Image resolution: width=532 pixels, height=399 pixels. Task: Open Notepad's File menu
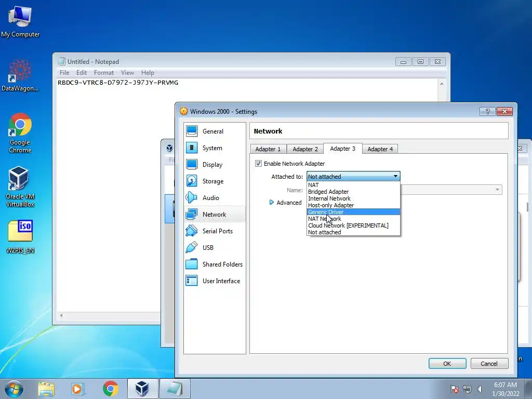click(x=64, y=73)
